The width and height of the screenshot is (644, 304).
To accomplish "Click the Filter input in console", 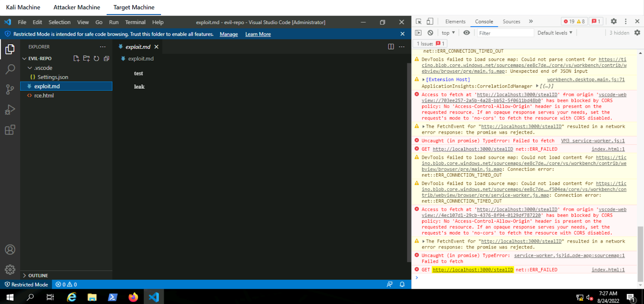I will (x=505, y=33).
